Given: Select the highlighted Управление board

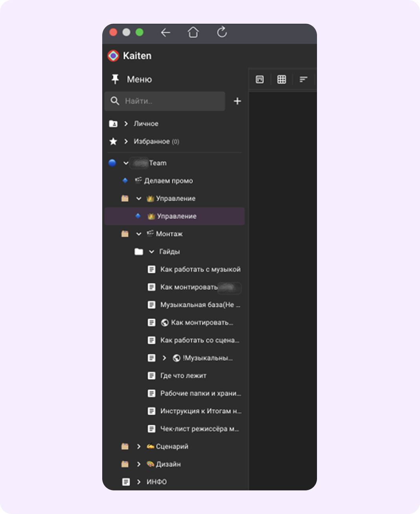Looking at the screenshot, I should (x=175, y=216).
